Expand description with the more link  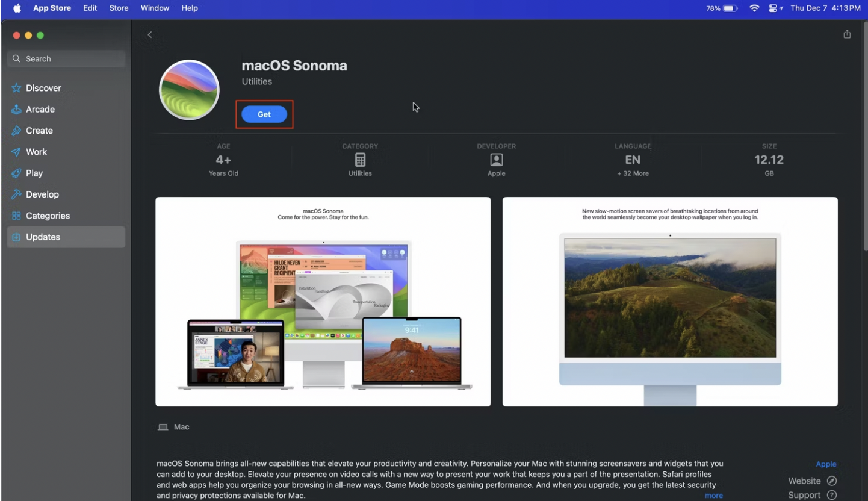tap(714, 496)
